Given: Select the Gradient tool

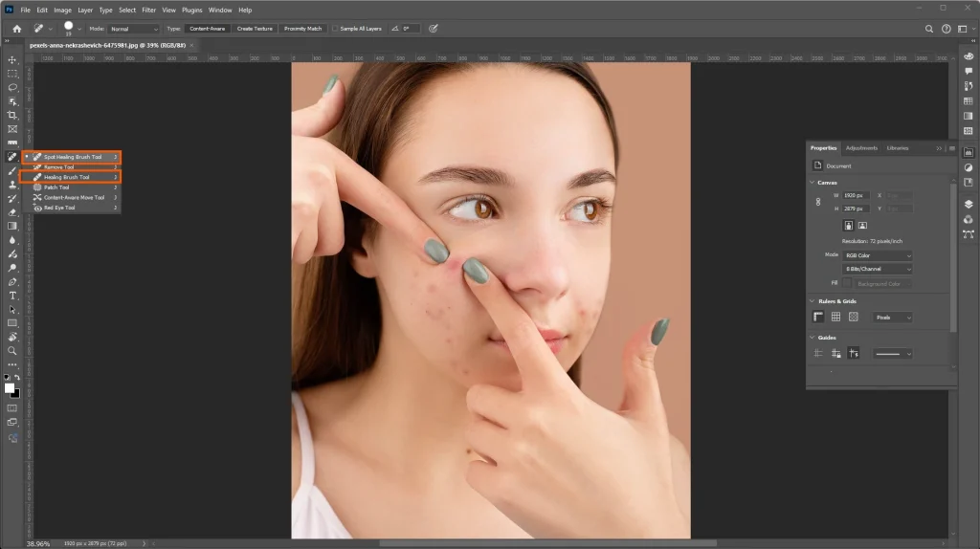Looking at the screenshot, I should click(11, 226).
